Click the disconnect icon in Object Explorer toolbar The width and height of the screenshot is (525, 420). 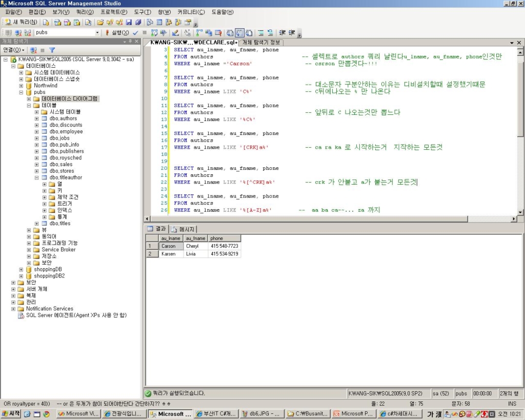(33, 50)
